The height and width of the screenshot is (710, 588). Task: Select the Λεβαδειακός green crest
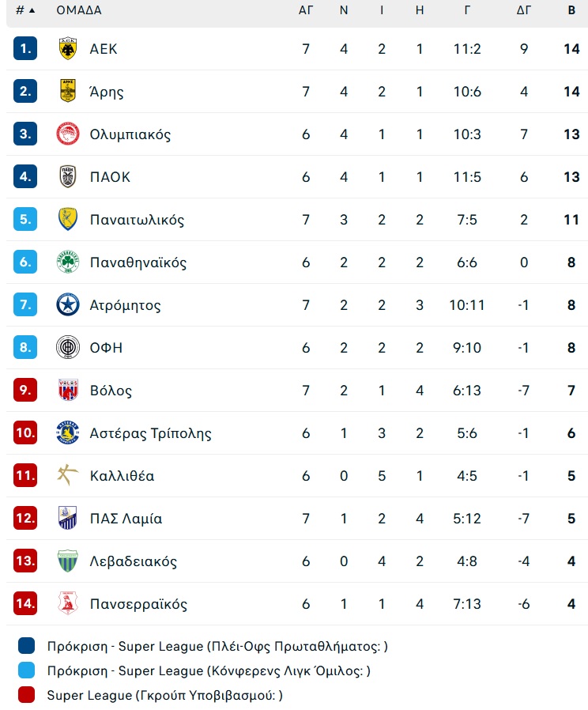click(68, 561)
